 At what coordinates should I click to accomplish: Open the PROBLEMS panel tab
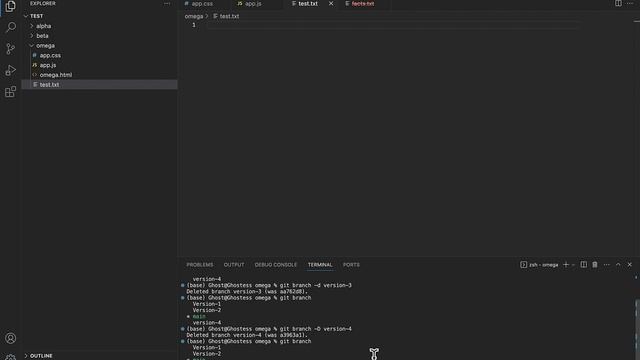tap(200, 265)
